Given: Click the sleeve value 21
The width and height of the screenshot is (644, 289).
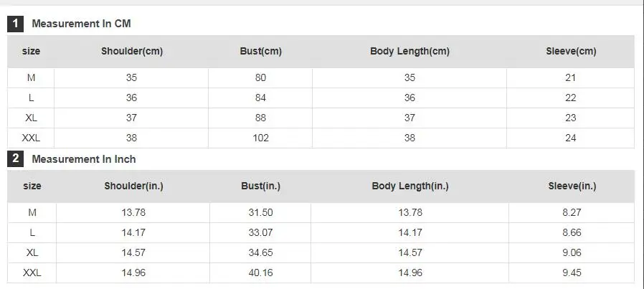Looking at the screenshot, I should [x=570, y=77].
